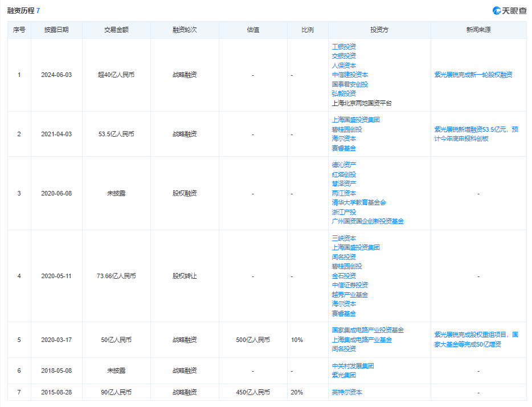View the 越秀产业基金 investor

350,295
